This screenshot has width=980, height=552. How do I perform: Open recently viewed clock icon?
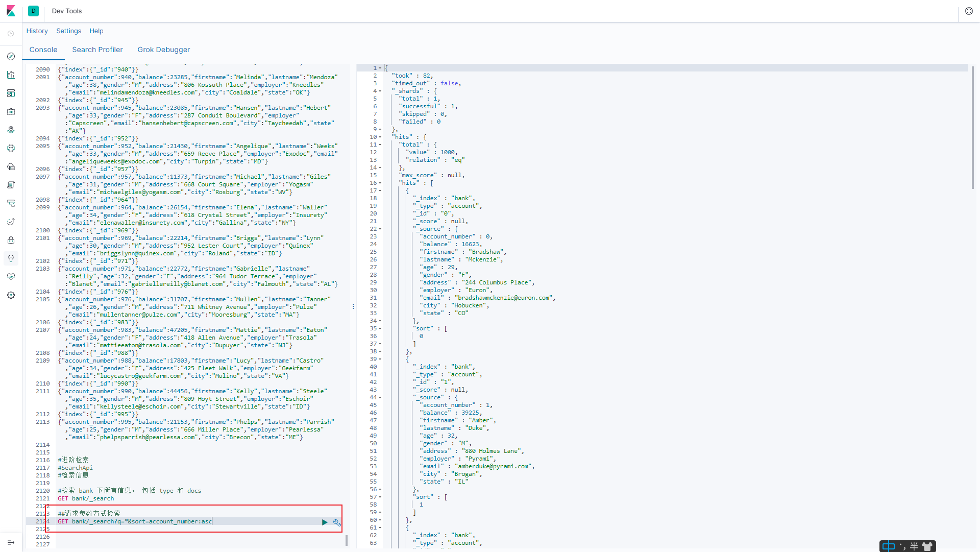click(x=11, y=34)
